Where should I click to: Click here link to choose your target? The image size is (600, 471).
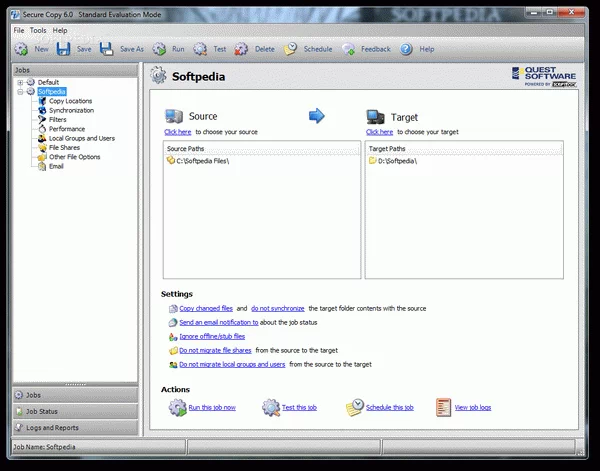pos(379,132)
